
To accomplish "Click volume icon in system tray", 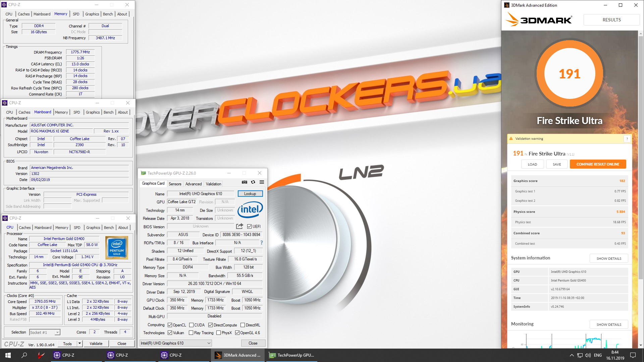I will [588, 355].
